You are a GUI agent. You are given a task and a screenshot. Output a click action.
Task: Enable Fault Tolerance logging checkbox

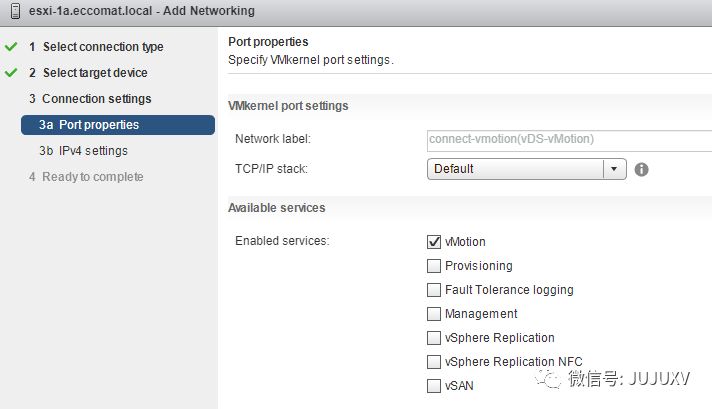point(434,290)
